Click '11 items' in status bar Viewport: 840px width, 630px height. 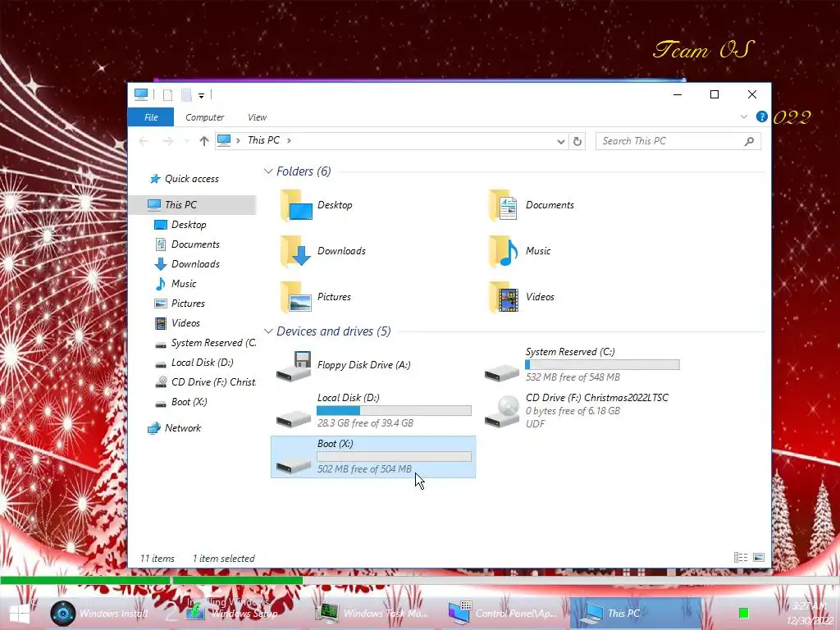coord(157,558)
